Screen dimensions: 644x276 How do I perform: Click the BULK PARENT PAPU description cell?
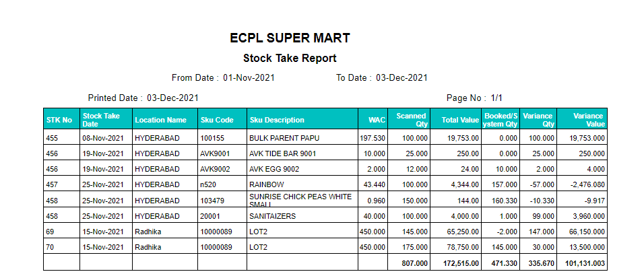point(302,138)
